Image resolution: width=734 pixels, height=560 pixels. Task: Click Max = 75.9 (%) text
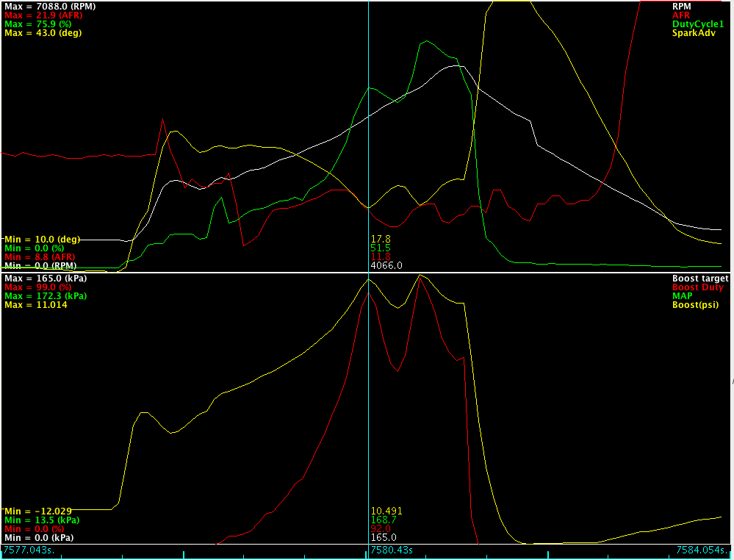pyautogui.click(x=38, y=24)
